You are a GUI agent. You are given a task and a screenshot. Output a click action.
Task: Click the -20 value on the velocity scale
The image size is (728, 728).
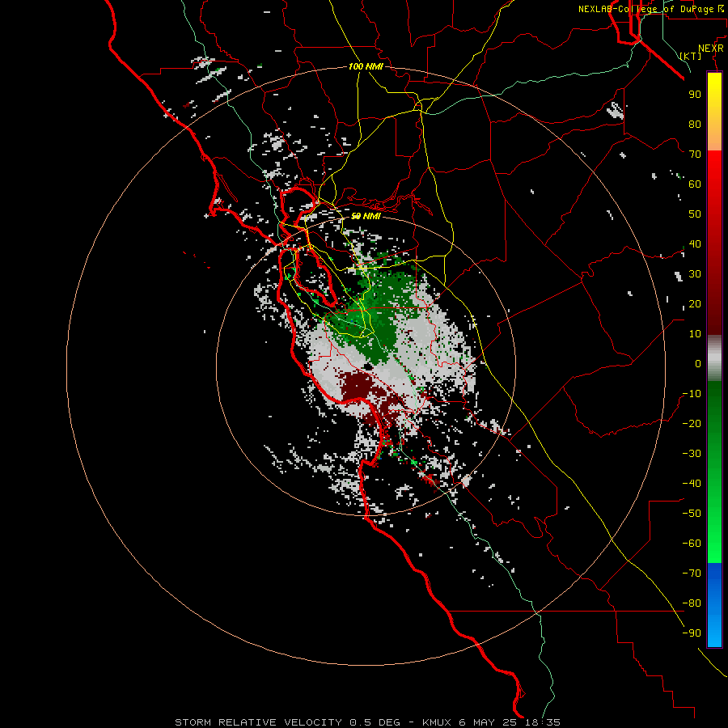pyautogui.click(x=692, y=423)
